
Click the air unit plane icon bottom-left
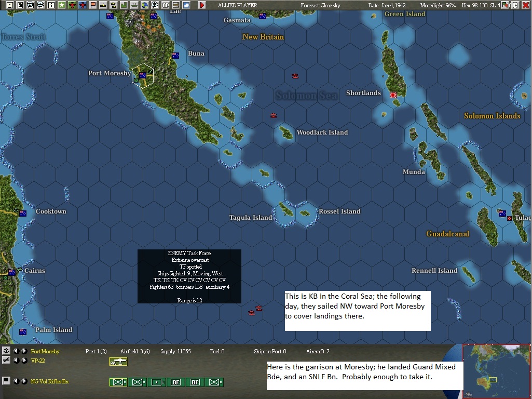tap(6, 360)
